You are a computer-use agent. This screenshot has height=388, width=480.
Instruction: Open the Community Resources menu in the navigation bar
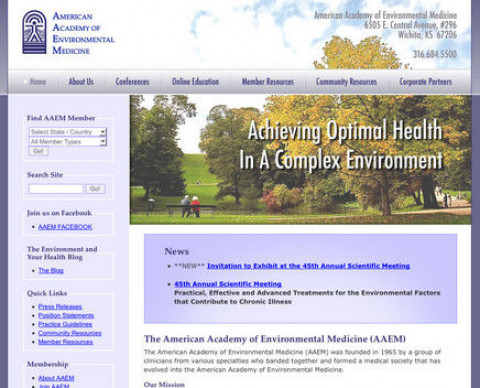click(346, 82)
